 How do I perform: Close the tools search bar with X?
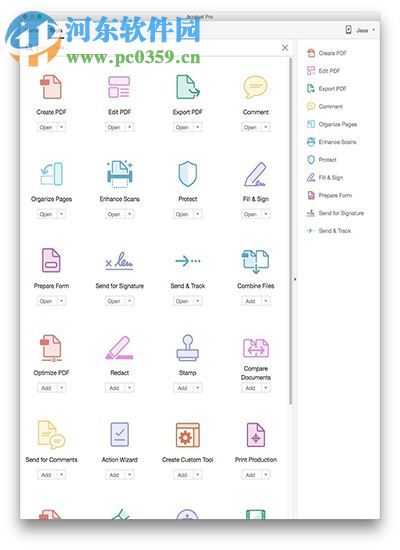pyautogui.click(x=285, y=48)
